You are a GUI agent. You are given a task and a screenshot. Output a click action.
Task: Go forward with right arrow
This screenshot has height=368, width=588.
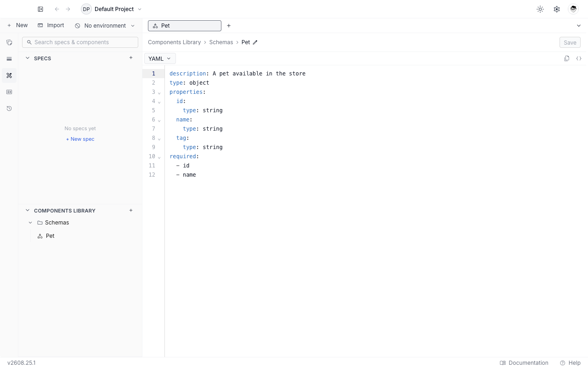(x=68, y=9)
